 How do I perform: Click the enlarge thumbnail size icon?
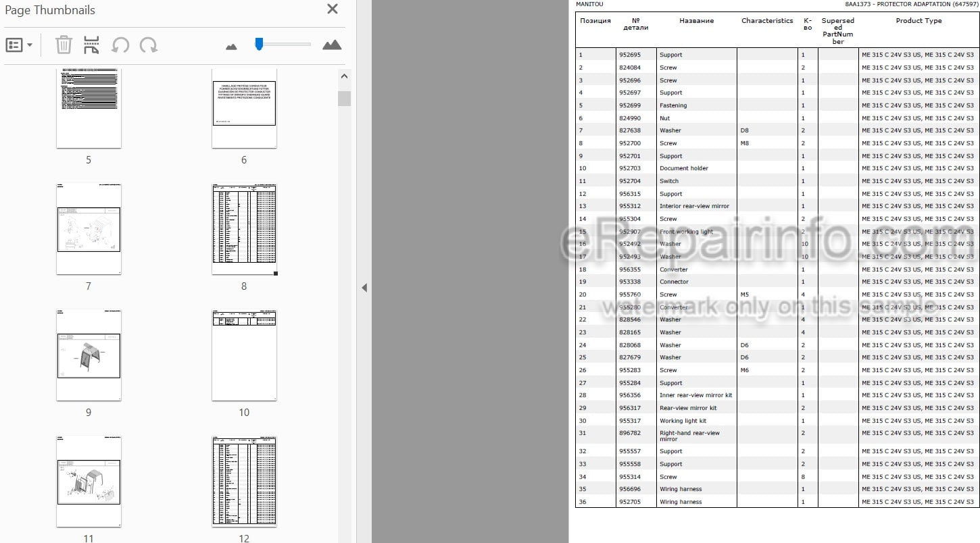pos(332,45)
